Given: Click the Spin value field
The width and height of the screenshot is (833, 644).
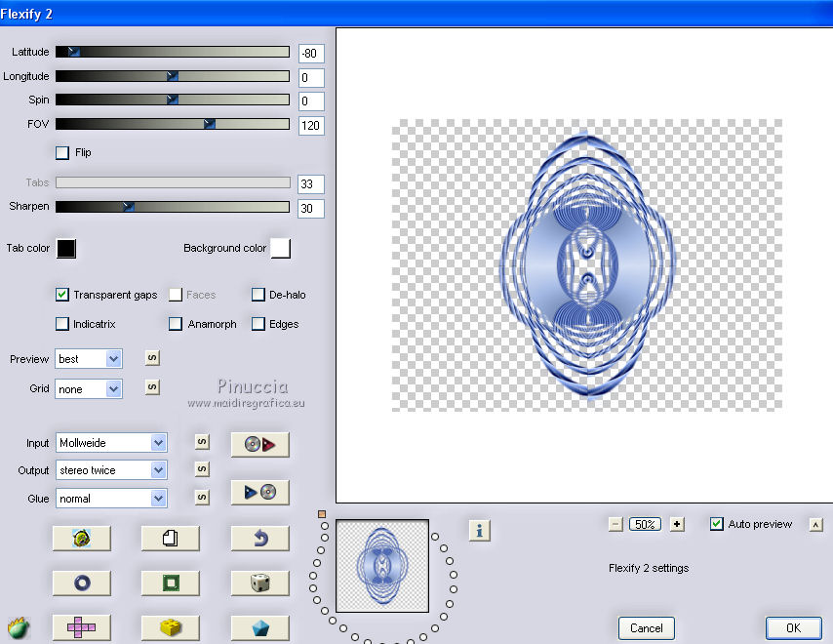Looking at the screenshot, I should [x=311, y=101].
